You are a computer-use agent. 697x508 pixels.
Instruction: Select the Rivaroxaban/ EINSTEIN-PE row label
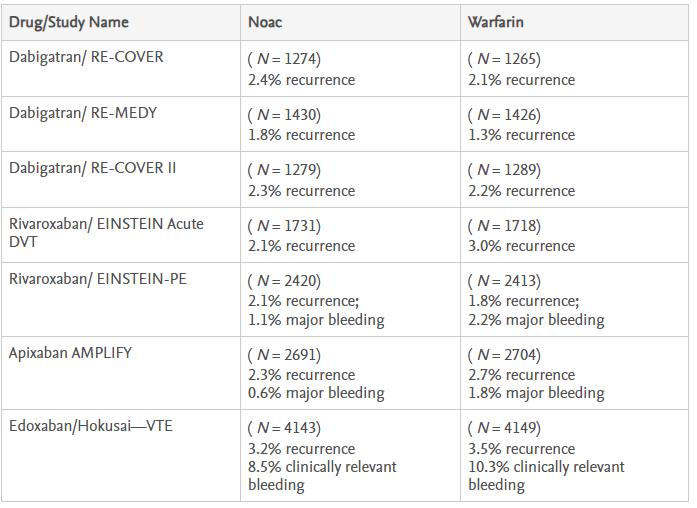(x=98, y=278)
